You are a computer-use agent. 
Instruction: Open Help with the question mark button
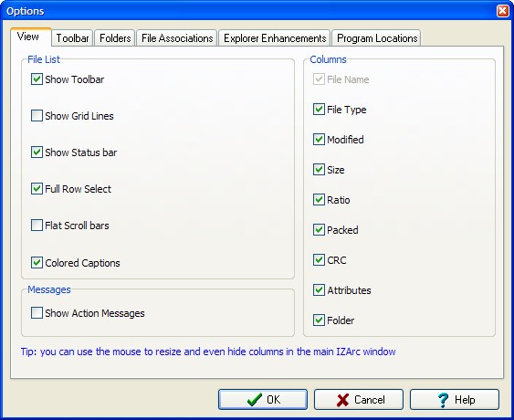455,399
